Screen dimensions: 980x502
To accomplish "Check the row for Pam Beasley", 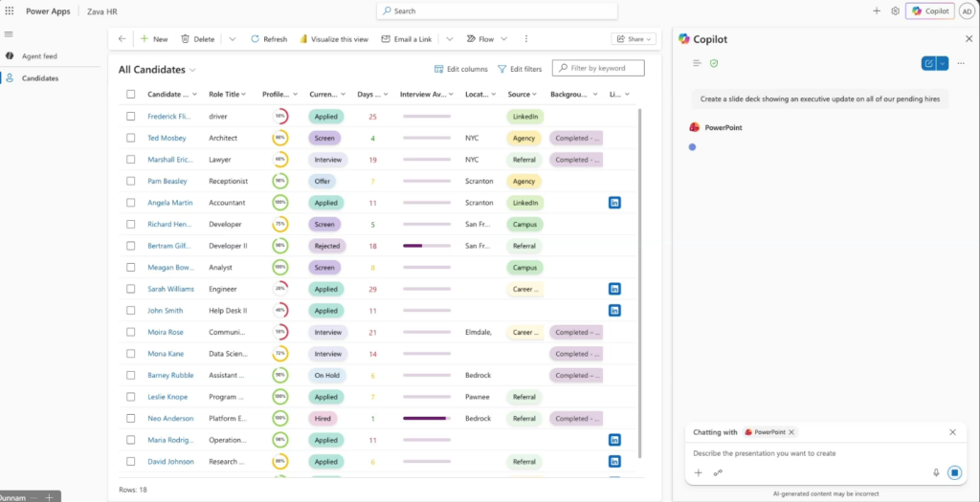I will [x=130, y=181].
